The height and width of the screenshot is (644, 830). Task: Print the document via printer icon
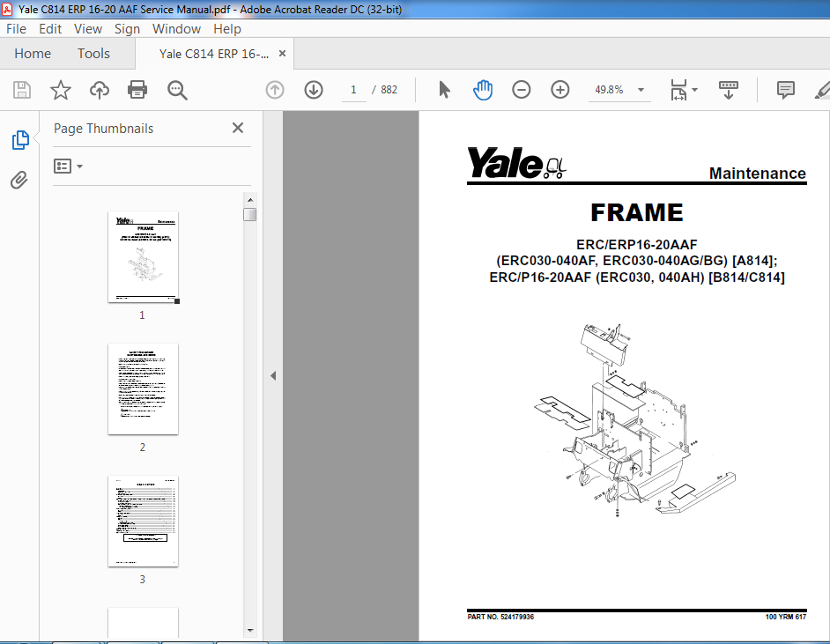coord(137,90)
